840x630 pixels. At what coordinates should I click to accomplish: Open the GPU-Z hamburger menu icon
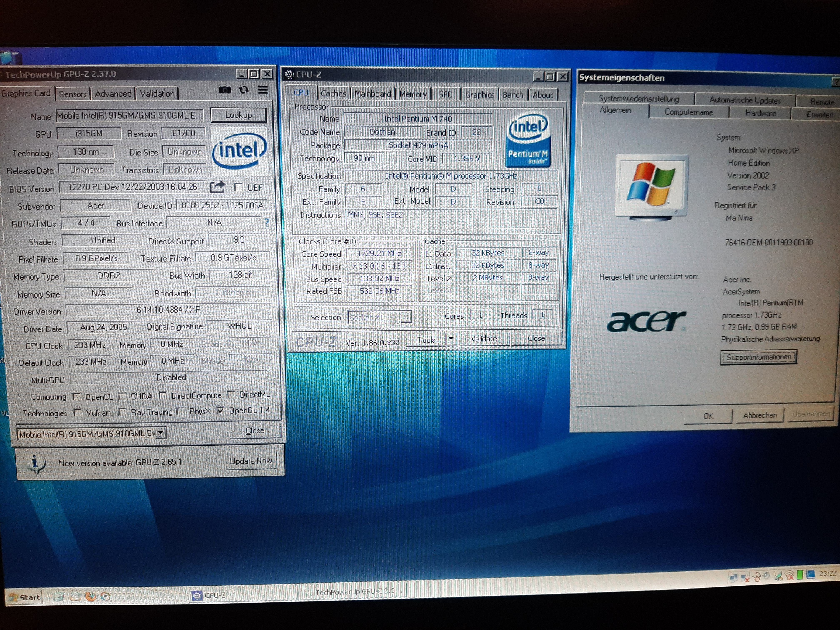(263, 90)
